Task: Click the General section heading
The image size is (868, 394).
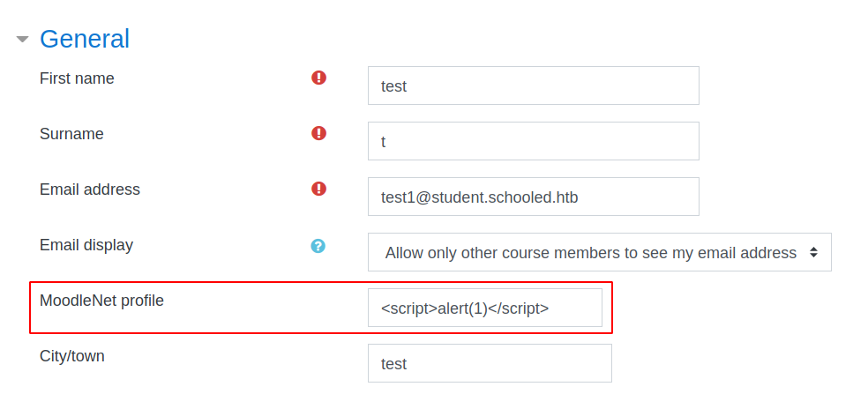Action: (x=85, y=39)
